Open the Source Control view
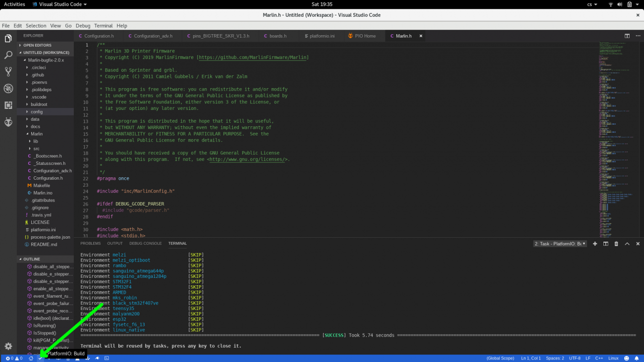 coord(8,72)
